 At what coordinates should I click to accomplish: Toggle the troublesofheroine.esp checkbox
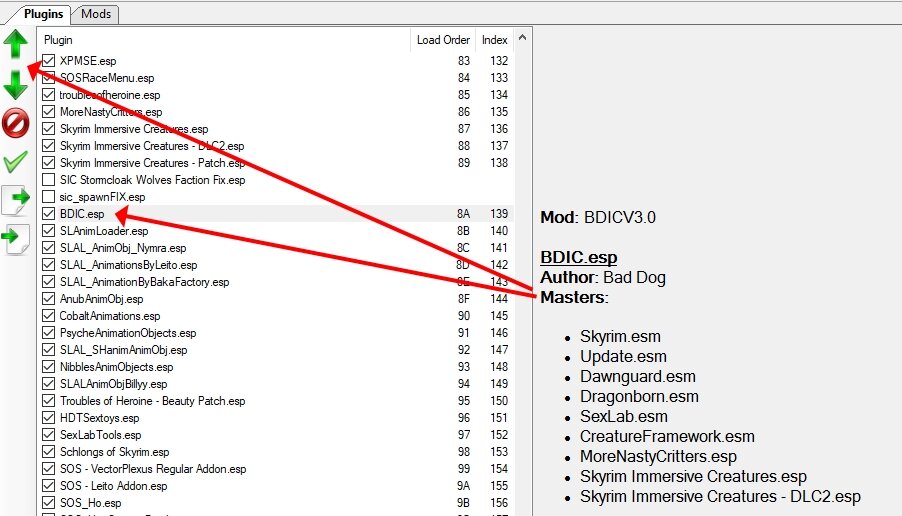(x=49, y=94)
